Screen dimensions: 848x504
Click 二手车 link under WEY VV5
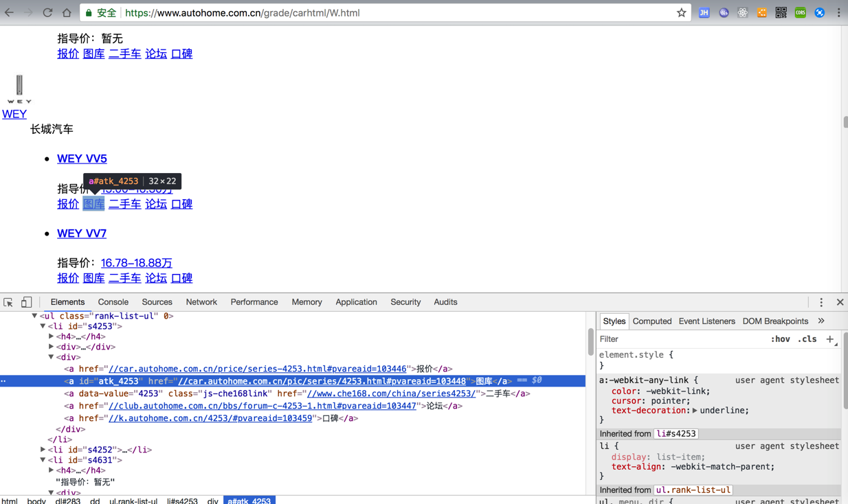click(x=125, y=204)
